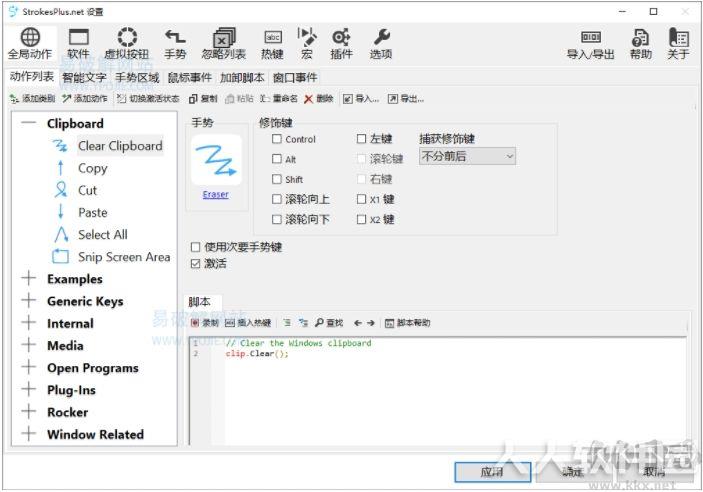
Task: Toggle 使用次要手势键 checkbox
Action: (195, 247)
